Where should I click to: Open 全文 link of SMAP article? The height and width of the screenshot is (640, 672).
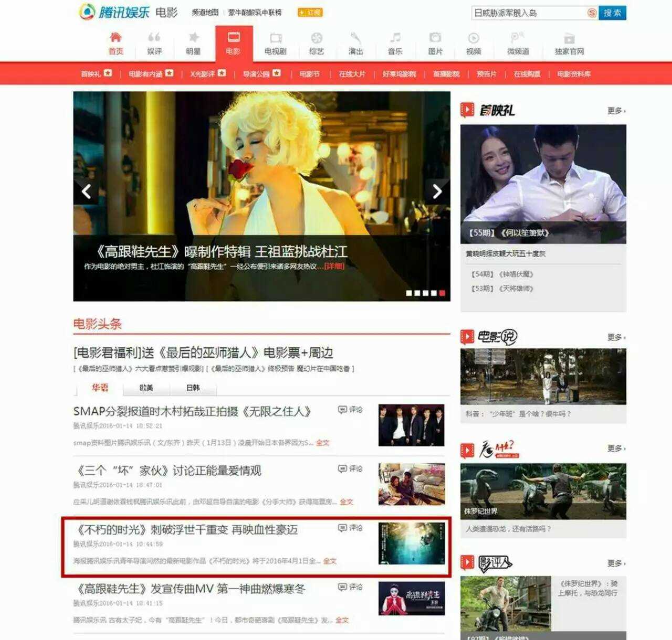click(x=322, y=443)
